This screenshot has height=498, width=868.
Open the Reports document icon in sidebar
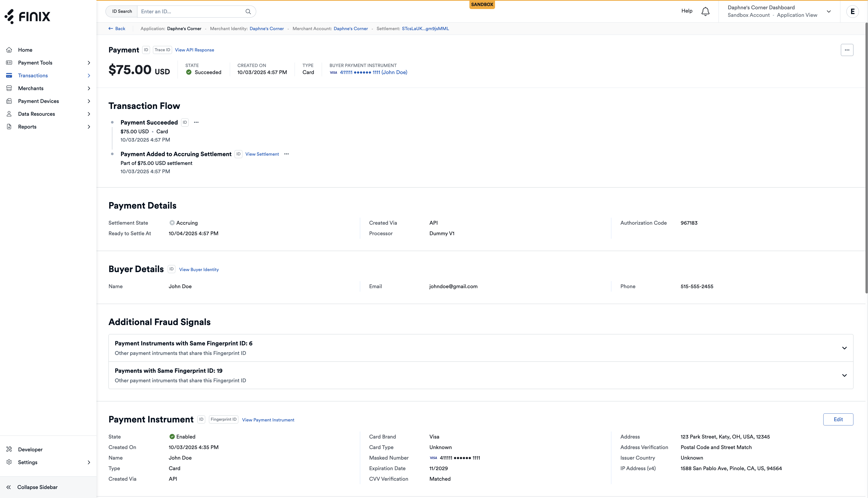click(x=9, y=127)
